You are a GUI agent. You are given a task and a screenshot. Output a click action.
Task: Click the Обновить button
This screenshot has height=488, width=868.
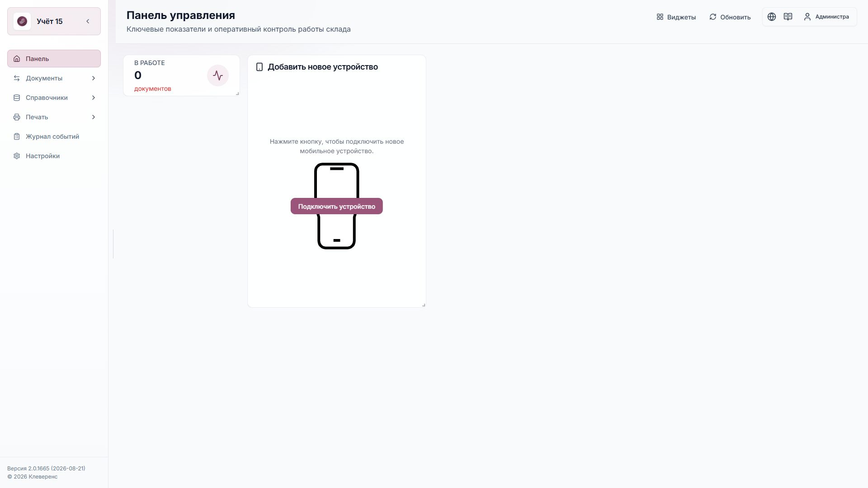[x=730, y=17]
